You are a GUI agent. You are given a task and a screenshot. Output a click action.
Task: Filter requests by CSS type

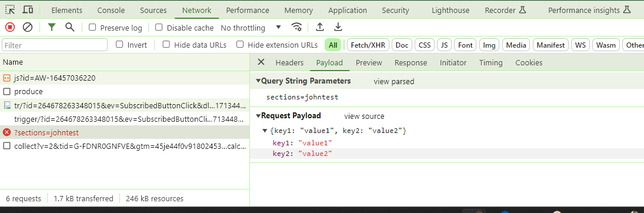tap(425, 45)
